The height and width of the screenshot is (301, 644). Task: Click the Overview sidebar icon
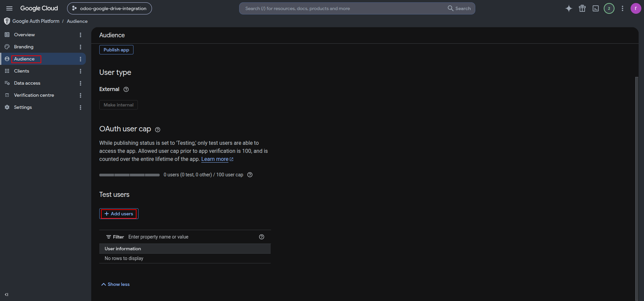(x=7, y=35)
